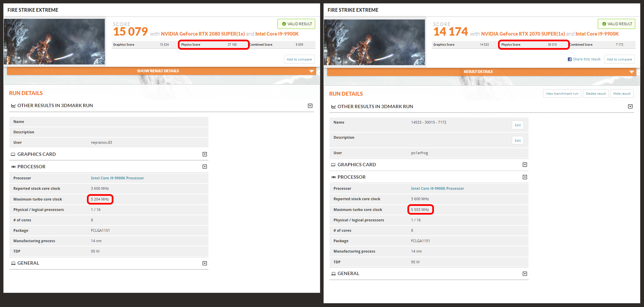Click the Run Details heading on RTX 2080 page
Viewport: 644px width, 307px height.
coord(26,93)
